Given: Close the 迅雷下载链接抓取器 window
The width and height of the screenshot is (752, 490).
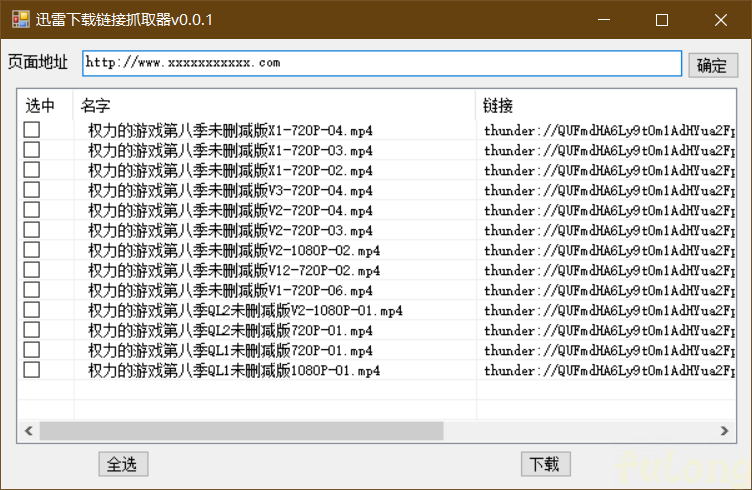Looking at the screenshot, I should point(720,20).
